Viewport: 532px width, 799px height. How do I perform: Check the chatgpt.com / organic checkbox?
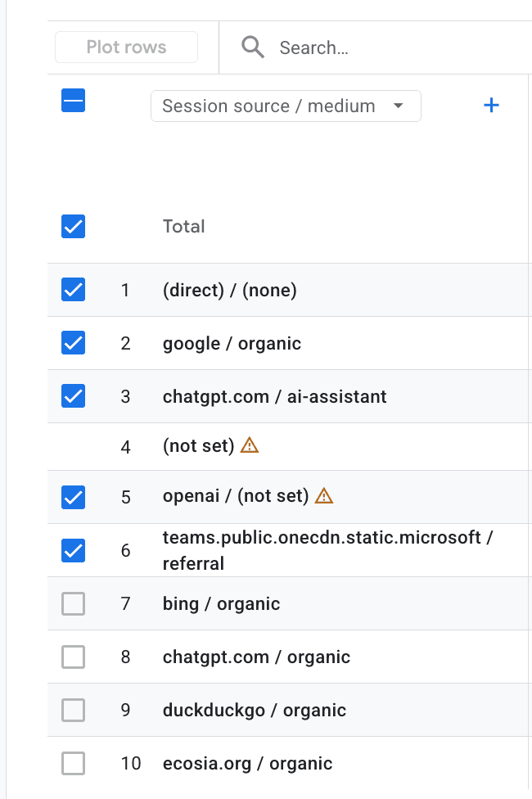74,657
